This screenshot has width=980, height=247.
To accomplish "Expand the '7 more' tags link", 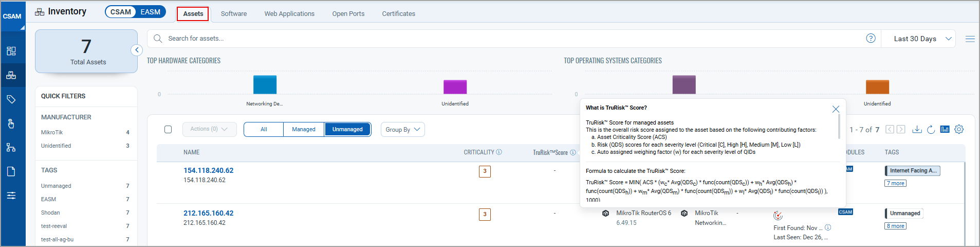I will pyautogui.click(x=896, y=183).
